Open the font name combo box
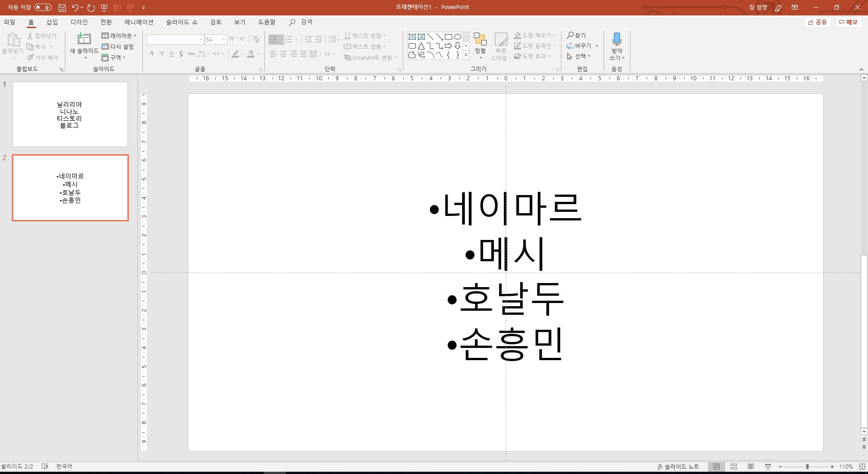 tap(175, 40)
